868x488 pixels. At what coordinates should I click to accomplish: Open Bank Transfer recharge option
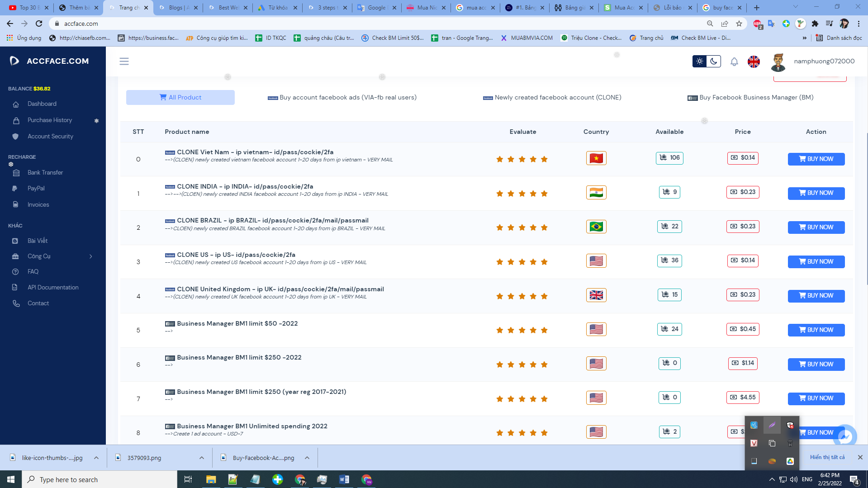[45, 172]
